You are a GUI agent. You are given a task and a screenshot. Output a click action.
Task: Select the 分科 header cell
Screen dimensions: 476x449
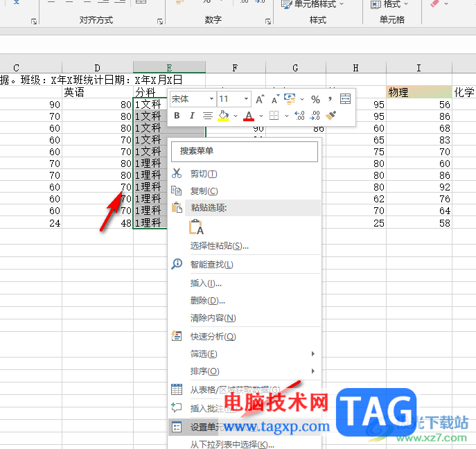pos(150,92)
